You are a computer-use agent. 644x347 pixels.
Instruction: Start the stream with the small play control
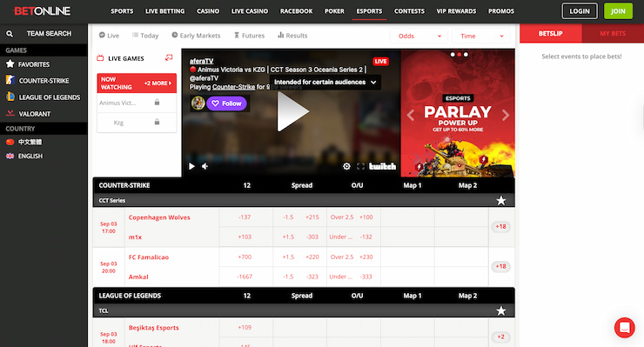pos(191,166)
